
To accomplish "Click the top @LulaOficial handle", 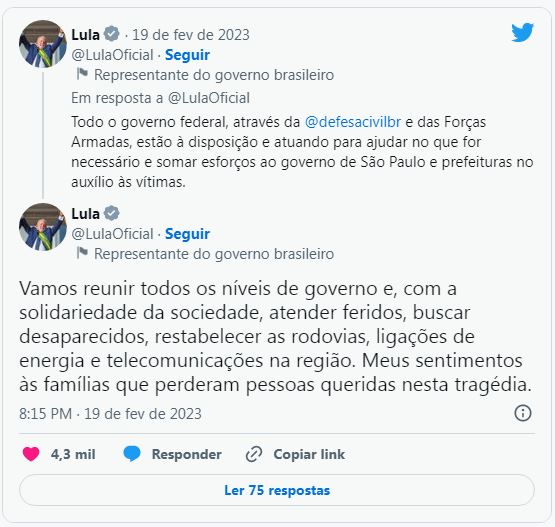I will tap(112, 55).
